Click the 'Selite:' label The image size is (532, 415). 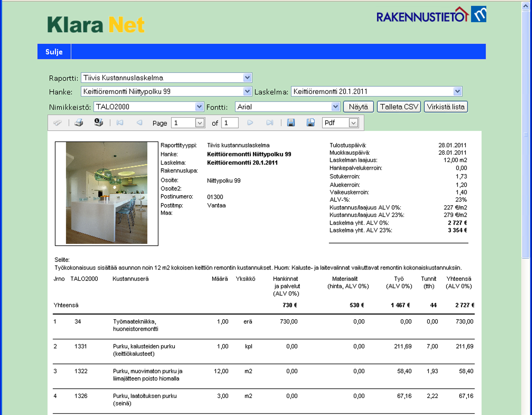click(62, 260)
